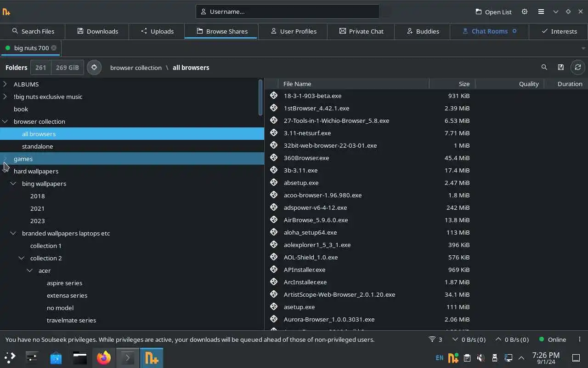Open the Nicotine+ taskbar icon

coord(152,357)
